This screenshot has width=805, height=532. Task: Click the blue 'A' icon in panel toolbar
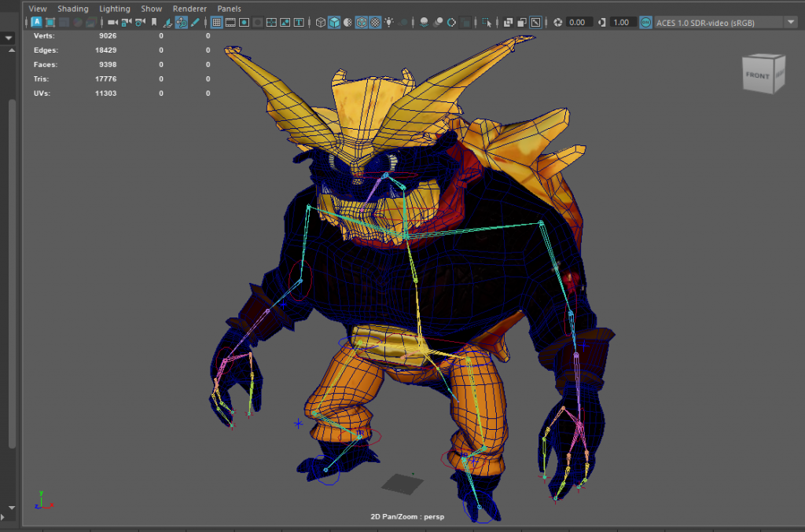36,22
